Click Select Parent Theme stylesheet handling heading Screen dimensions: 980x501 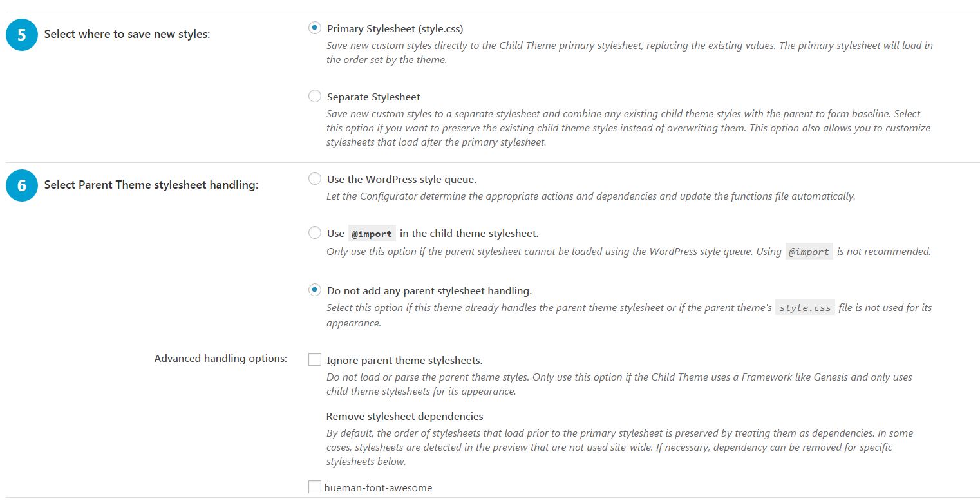[x=151, y=185]
